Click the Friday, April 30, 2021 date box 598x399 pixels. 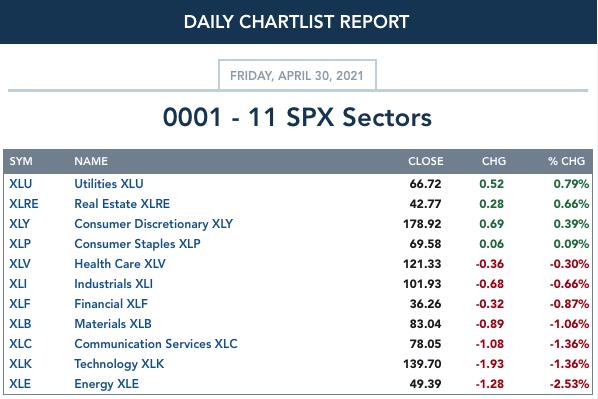tap(297, 75)
